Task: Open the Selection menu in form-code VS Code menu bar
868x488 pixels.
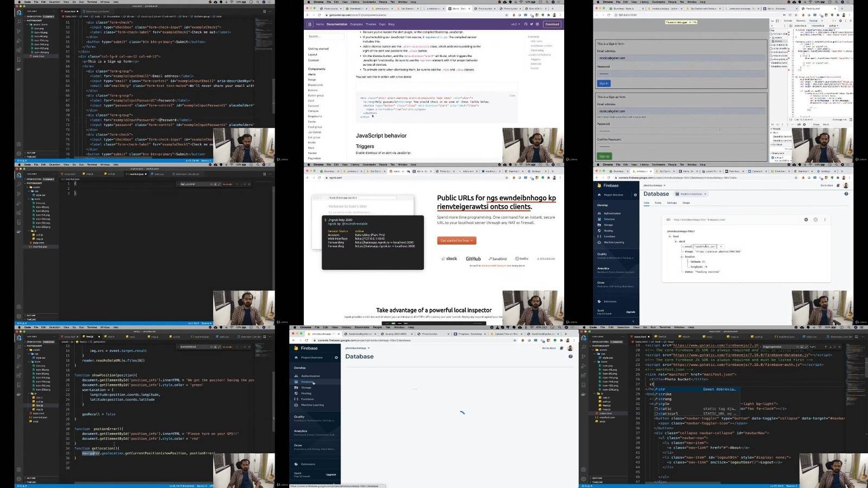Action: coord(55,2)
